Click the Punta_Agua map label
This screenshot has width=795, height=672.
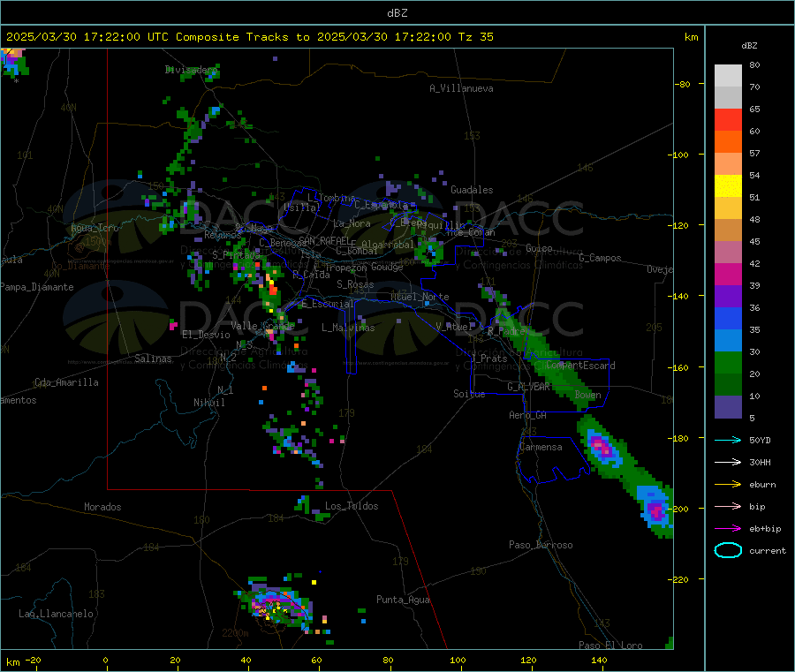click(x=403, y=600)
